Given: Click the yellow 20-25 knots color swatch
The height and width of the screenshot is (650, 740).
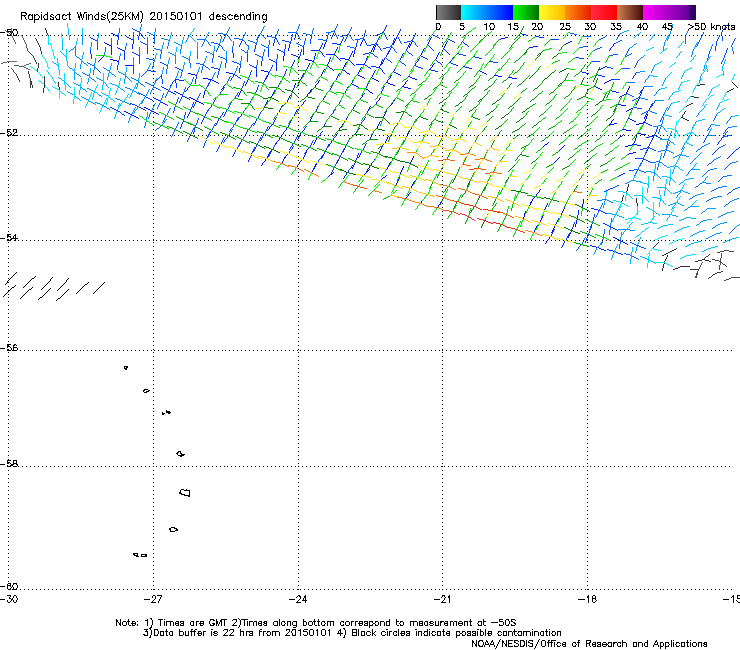Looking at the screenshot, I should tap(552, 12).
